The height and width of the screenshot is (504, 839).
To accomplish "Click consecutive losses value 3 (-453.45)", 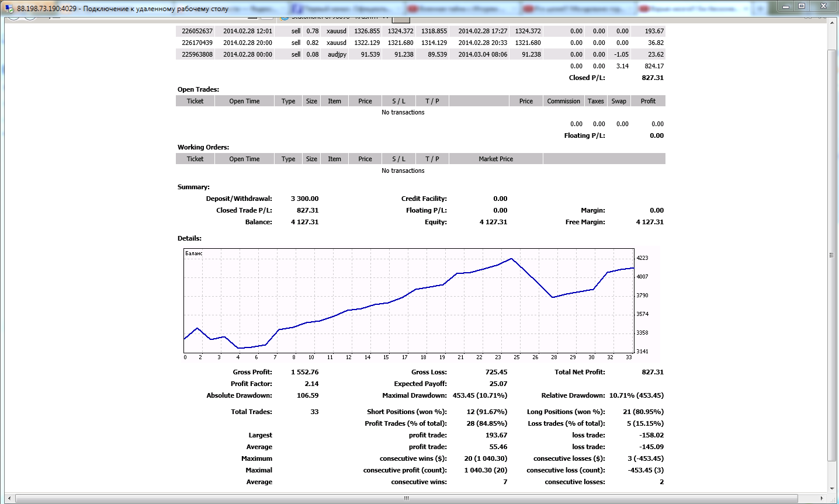I will 646,458.
